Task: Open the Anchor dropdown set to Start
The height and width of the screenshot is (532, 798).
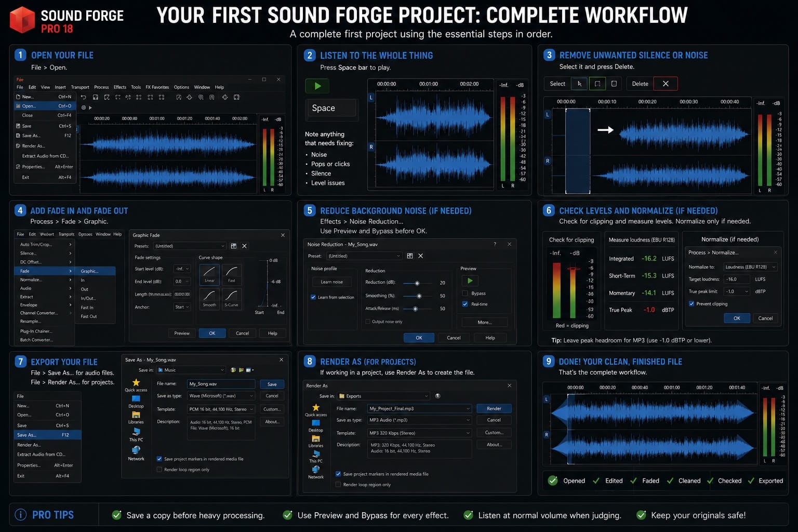Action: 182,307
